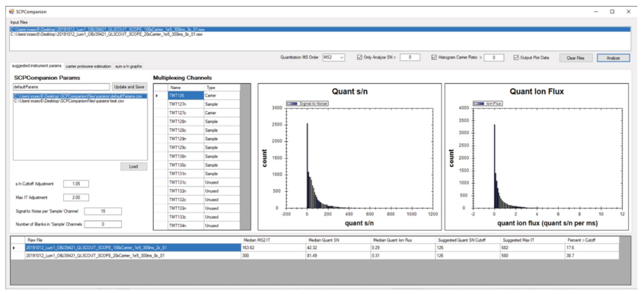The height and width of the screenshot is (294, 644).
Task: Maximize the SCPCompanion window
Action: [x=612, y=11]
